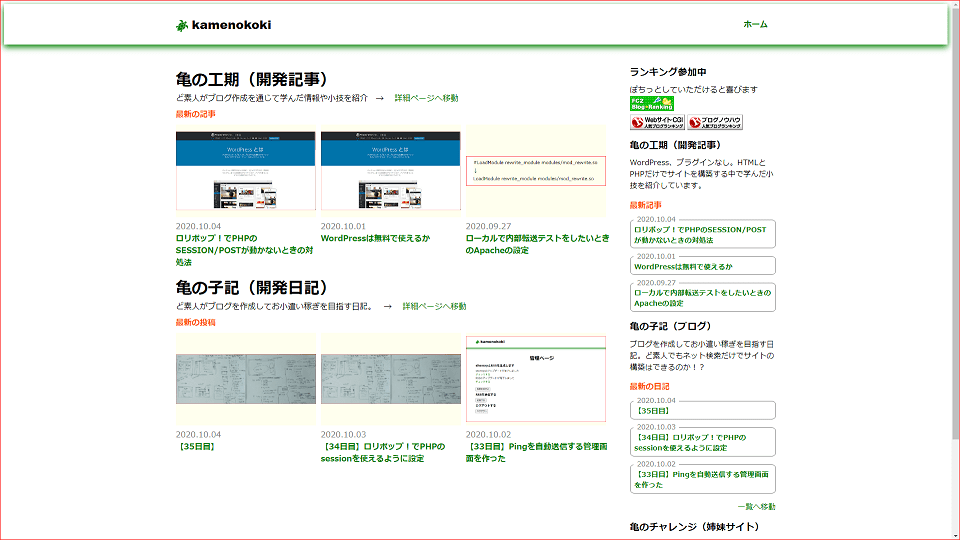
Task: Click the date 2020.10.03 under main thumbnails
Action: (343, 434)
